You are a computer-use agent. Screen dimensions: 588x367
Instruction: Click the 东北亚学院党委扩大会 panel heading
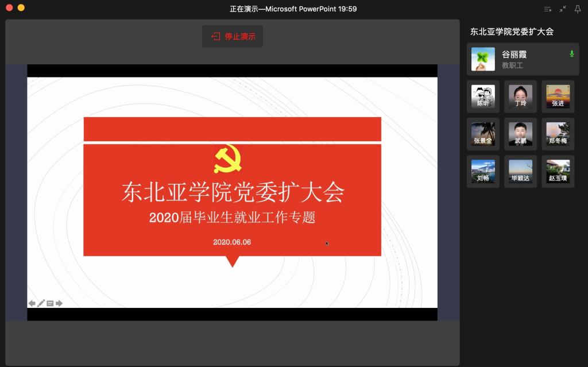512,32
